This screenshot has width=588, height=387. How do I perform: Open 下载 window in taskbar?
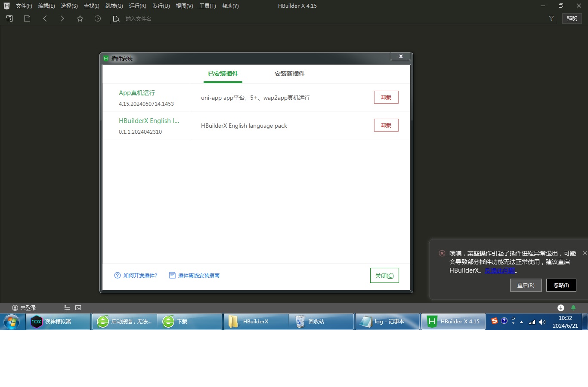click(x=190, y=322)
